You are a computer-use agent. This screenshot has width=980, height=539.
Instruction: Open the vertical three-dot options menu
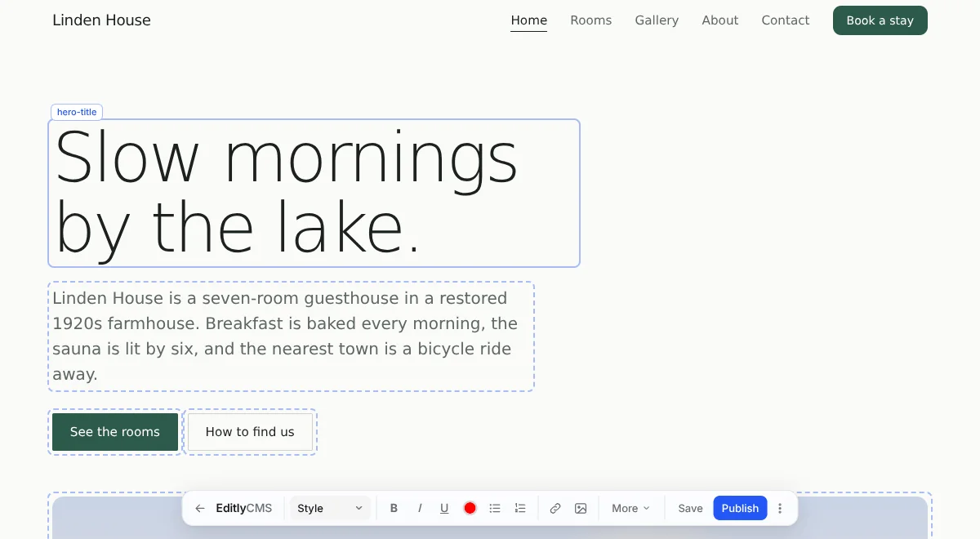pyautogui.click(x=780, y=508)
